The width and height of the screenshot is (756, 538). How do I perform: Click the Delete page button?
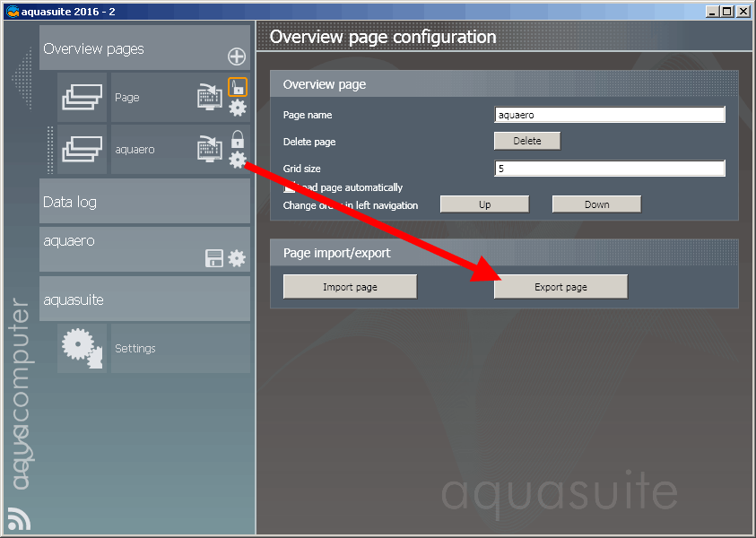[527, 141]
